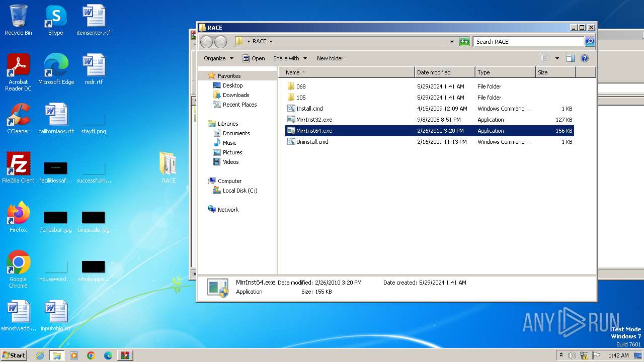This screenshot has width=644, height=362.
Task: Open timescale.jpg desktop image
Action: click(94, 221)
